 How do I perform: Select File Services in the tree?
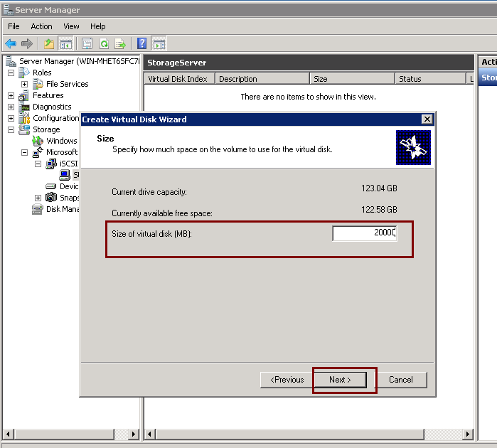coord(67,84)
